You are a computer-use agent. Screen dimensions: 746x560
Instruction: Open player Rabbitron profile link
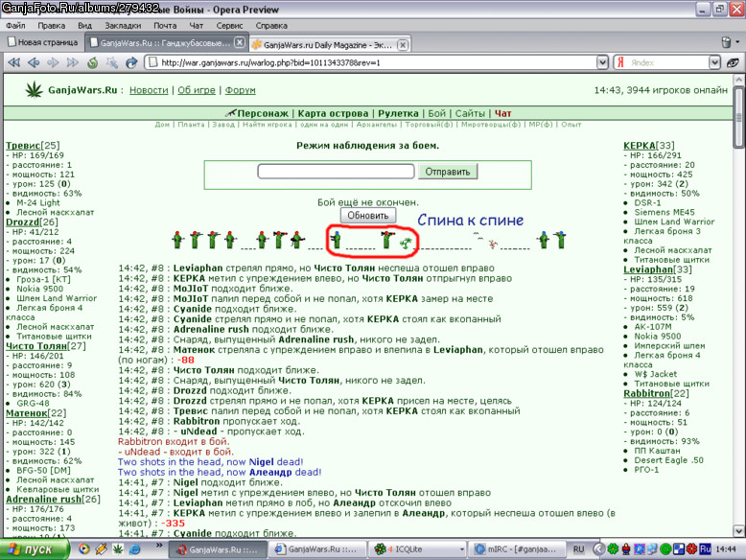coord(646,393)
